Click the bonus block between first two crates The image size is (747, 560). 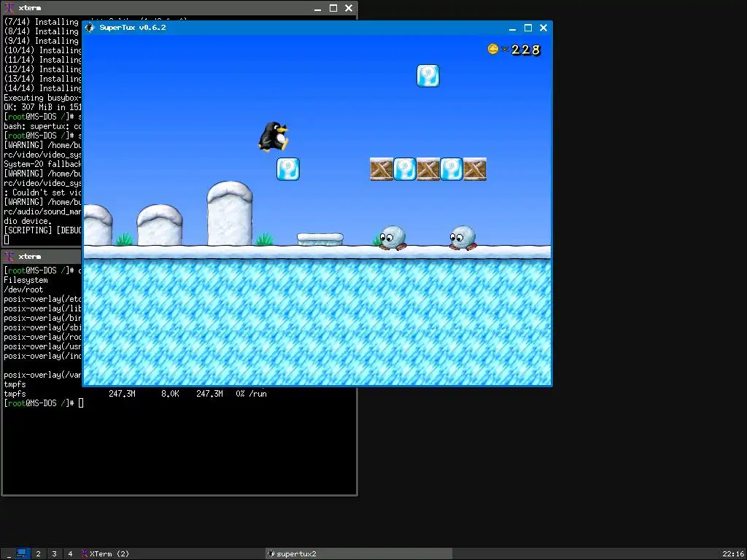[x=404, y=169]
